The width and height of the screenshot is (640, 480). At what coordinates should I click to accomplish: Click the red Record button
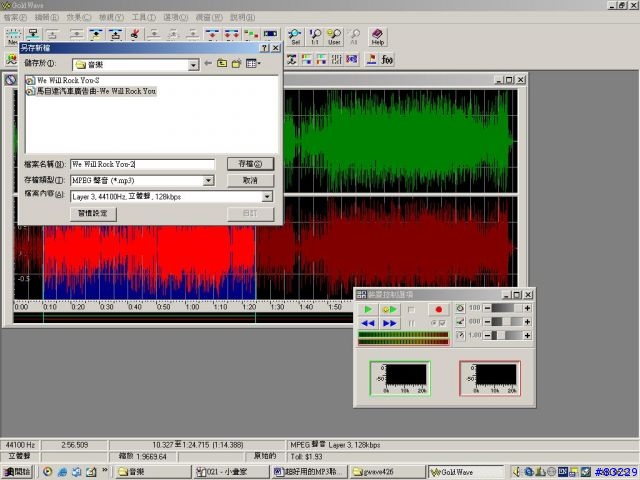(x=438, y=309)
